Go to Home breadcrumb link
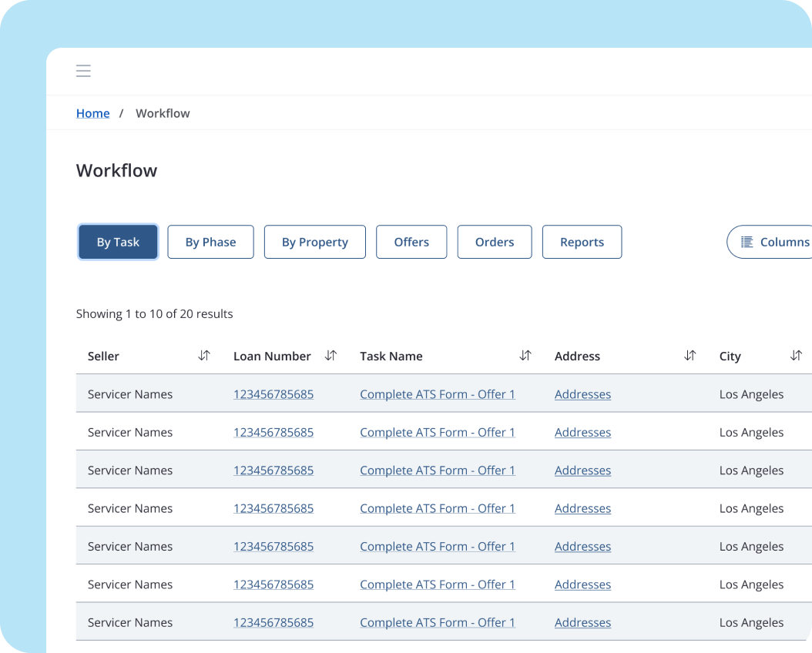Image resolution: width=812 pixels, height=653 pixels. point(92,113)
